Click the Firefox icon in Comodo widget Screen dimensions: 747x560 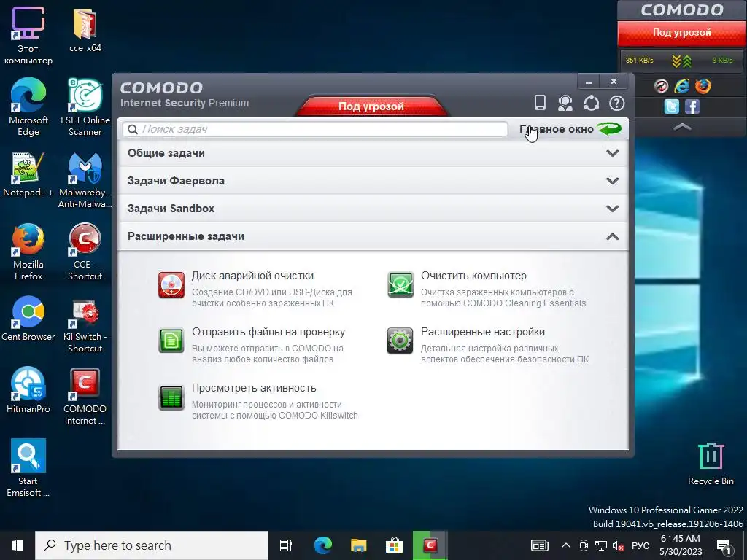703,86
